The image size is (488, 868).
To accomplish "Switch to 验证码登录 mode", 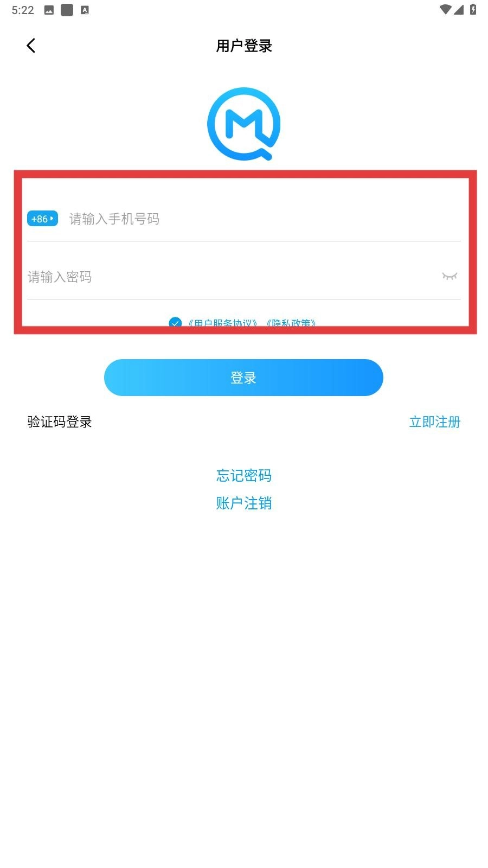I will (x=60, y=422).
